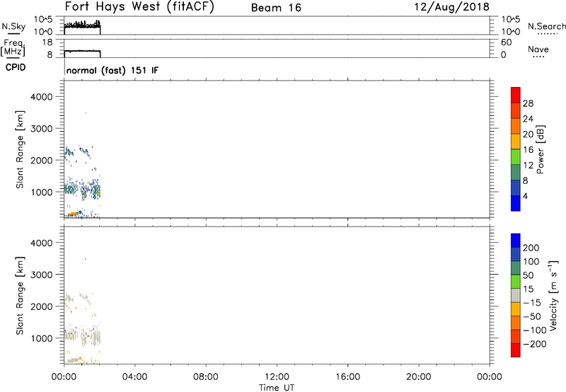Click the "N.Sky" legend label
Screen dimensions: 566x392
13,26
